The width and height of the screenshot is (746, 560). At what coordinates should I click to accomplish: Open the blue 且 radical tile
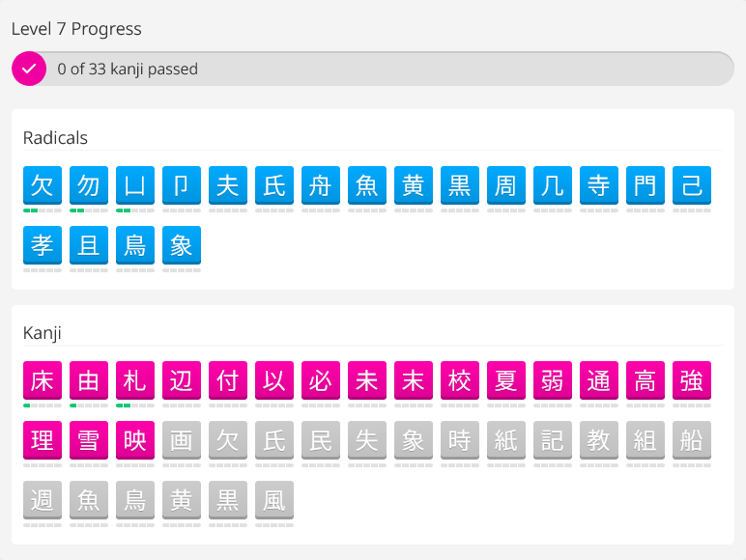(89, 245)
